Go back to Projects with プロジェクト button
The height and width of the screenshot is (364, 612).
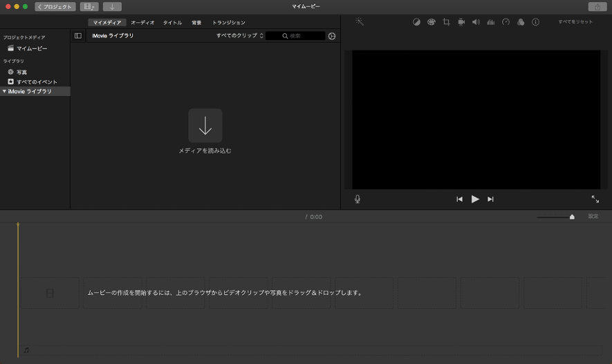coord(55,7)
